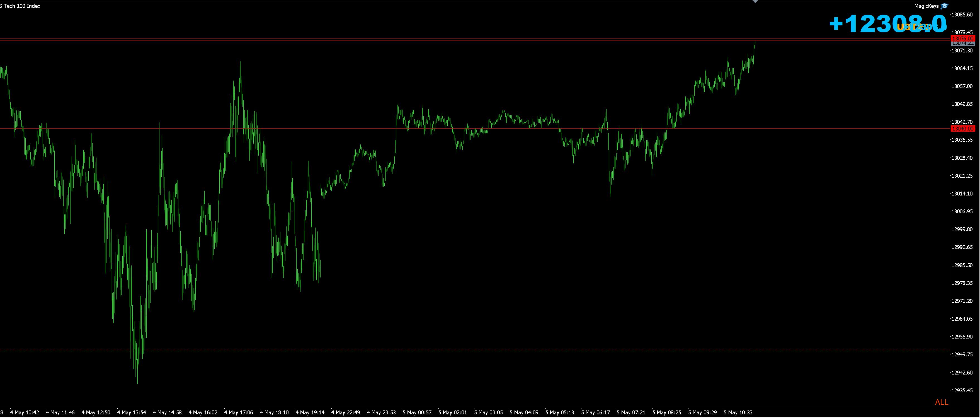
Task: Click the 5 May 00:57 time axis label
Action: 417,413
